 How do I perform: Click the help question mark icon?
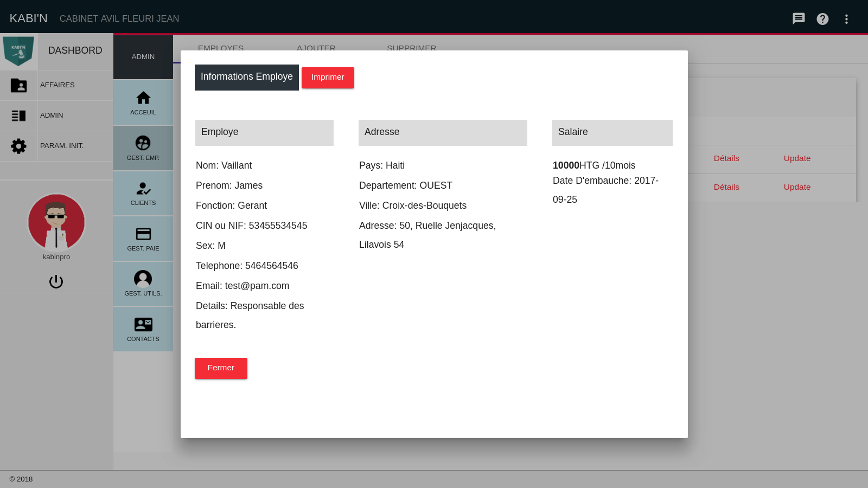[x=822, y=19]
